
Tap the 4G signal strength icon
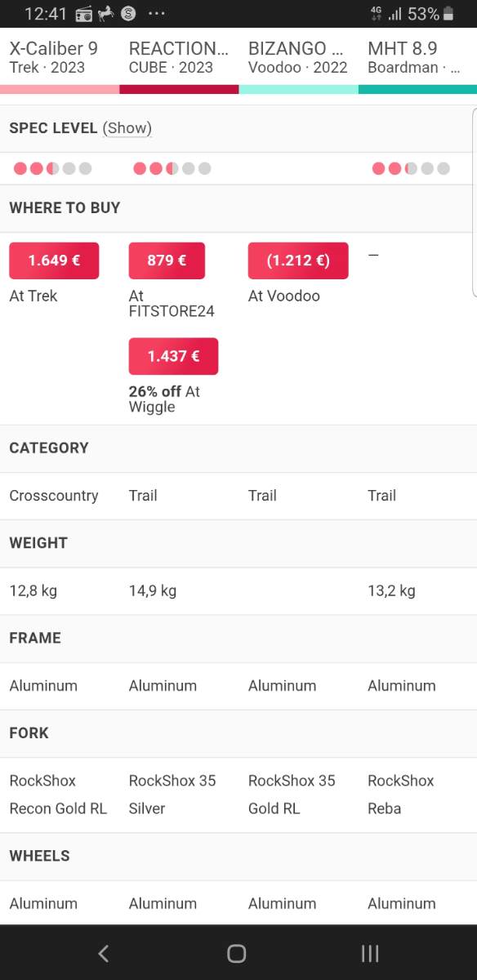pyautogui.click(x=386, y=13)
